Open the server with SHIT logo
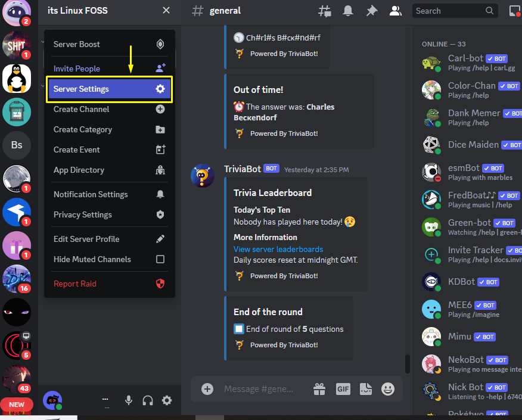 coord(17,46)
